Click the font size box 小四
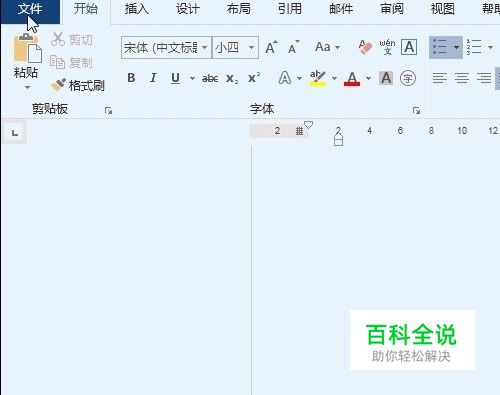 (229, 48)
